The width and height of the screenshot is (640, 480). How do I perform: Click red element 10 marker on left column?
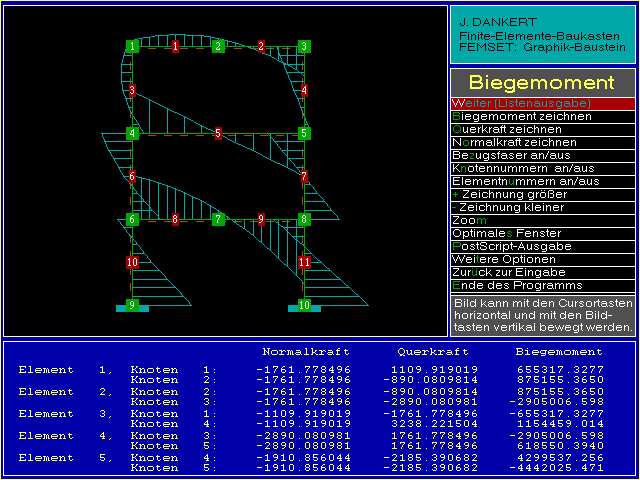(x=132, y=262)
